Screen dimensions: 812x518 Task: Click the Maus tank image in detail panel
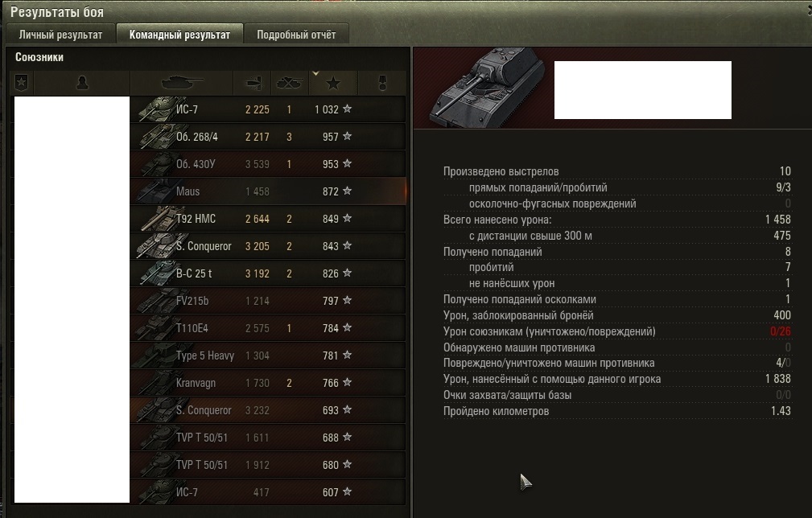(487, 88)
